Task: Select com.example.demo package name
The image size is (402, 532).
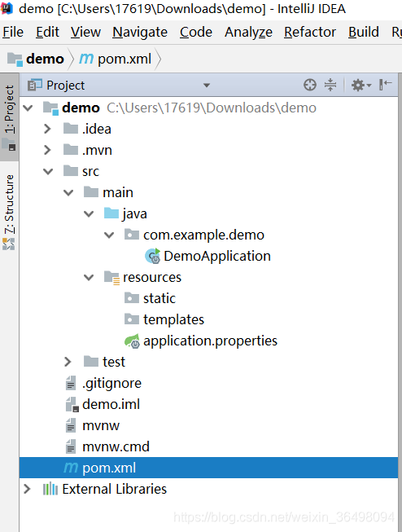Action: coord(203,235)
